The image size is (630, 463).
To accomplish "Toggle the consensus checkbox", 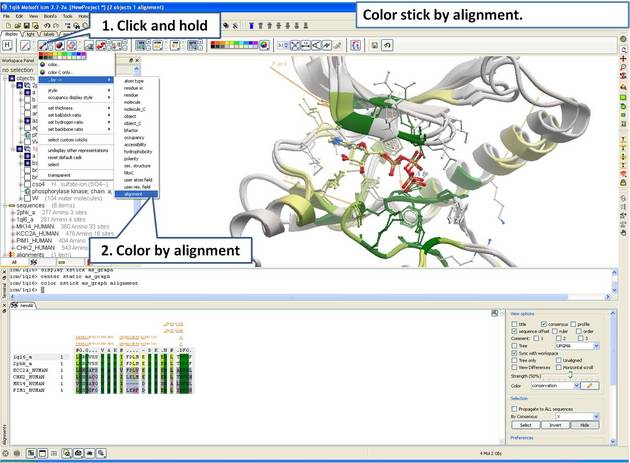I will click(545, 323).
